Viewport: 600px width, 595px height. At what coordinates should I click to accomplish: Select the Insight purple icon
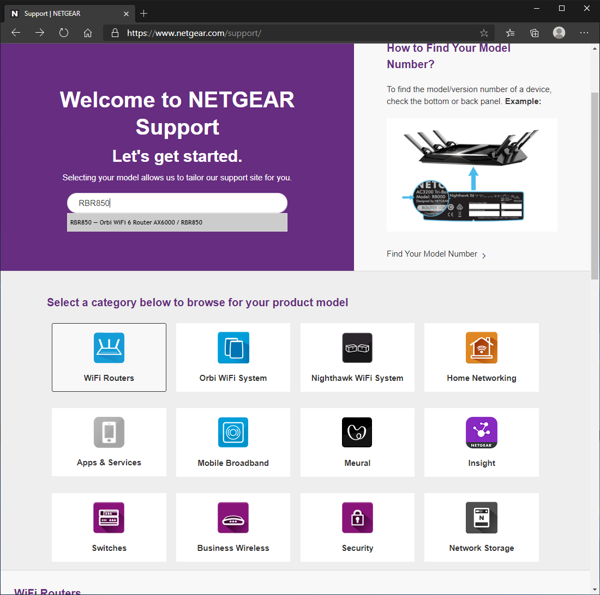pos(481,432)
